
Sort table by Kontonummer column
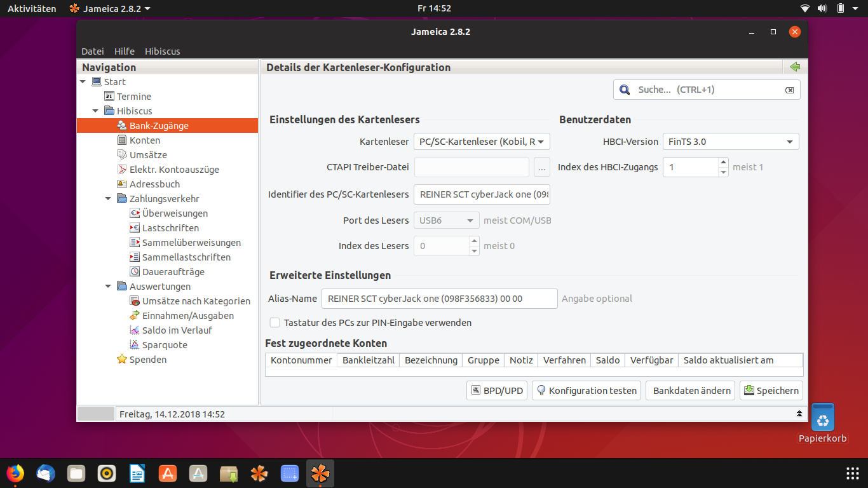[x=301, y=360]
